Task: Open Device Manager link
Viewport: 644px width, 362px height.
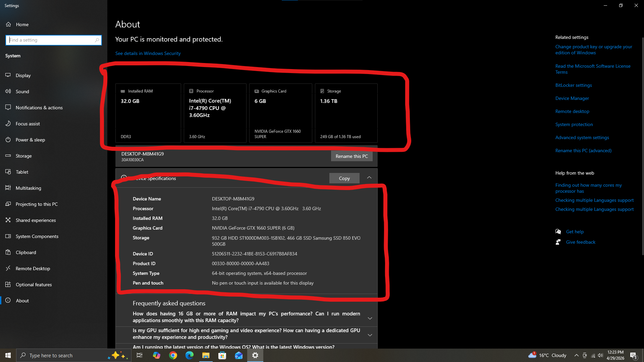Action: [572, 98]
